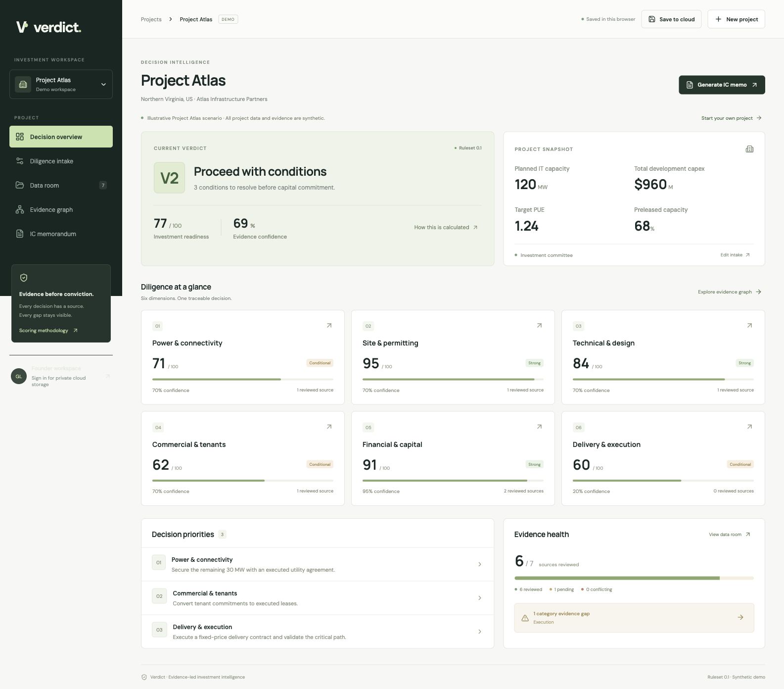Screen dimensions: 784x689
Task: Click 95% confidence on Financial & capital card
Action: [381, 492]
